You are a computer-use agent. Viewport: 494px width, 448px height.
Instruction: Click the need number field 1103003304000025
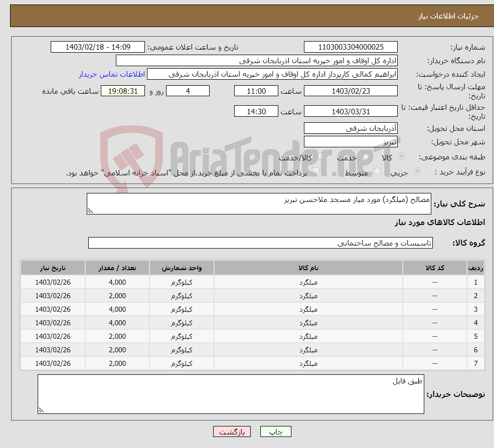[x=351, y=47]
